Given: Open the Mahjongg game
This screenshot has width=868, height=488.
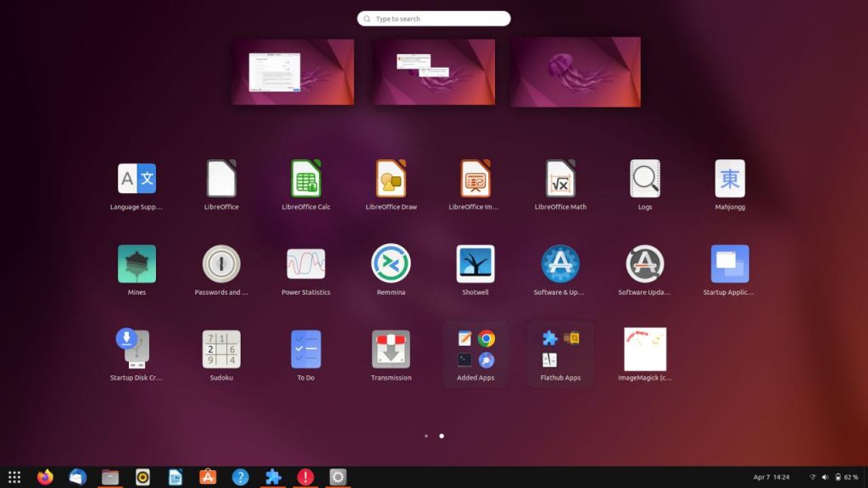Looking at the screenshot, I should coord(729,180).
